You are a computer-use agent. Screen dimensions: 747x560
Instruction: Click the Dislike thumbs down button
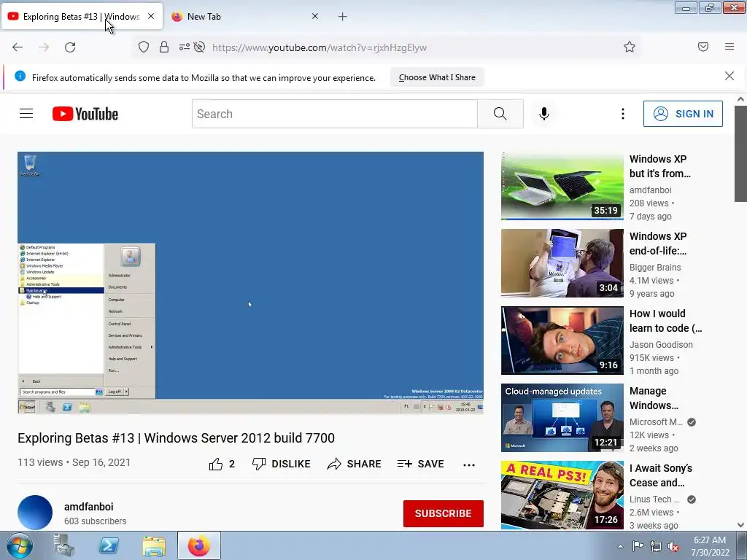pos(281,464)
